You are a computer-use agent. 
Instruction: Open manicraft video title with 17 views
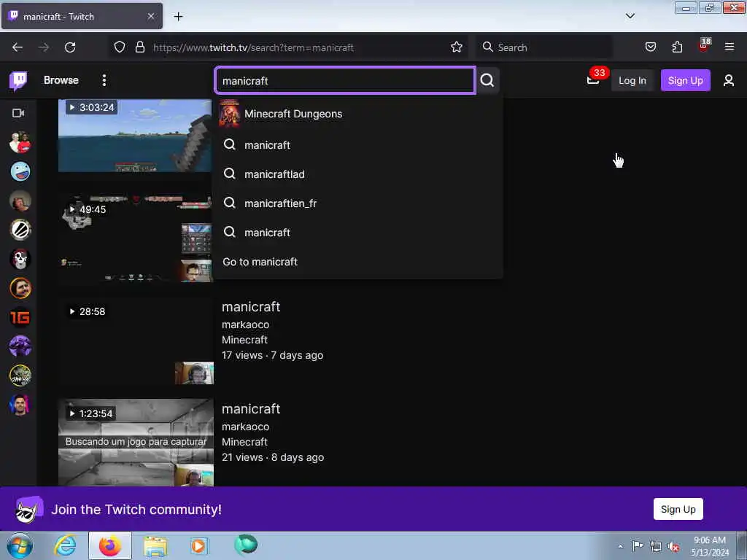251,307
